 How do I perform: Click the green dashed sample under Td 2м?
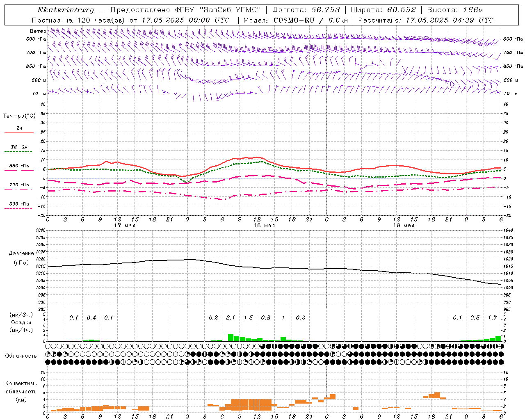point(18,152)
